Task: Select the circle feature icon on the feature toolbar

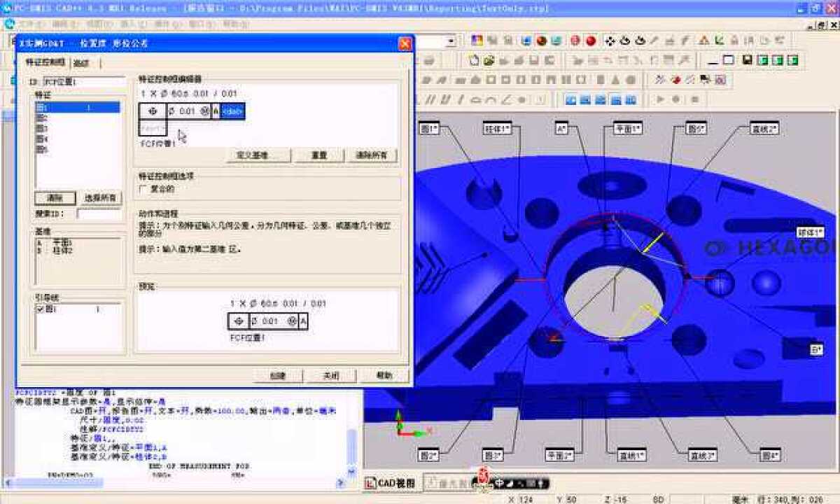Action: tap(491, 78)
